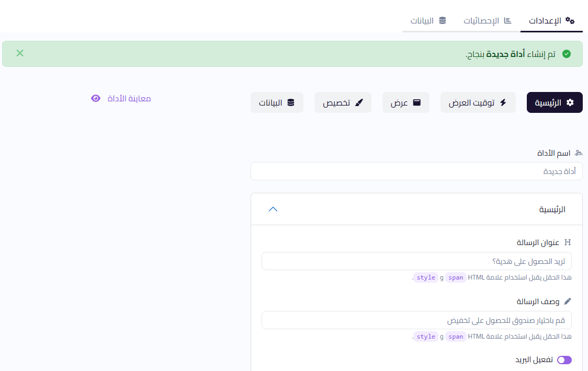Dismiss the green success alert
This screenshot has height=371, width=588.
coord(20,53)
